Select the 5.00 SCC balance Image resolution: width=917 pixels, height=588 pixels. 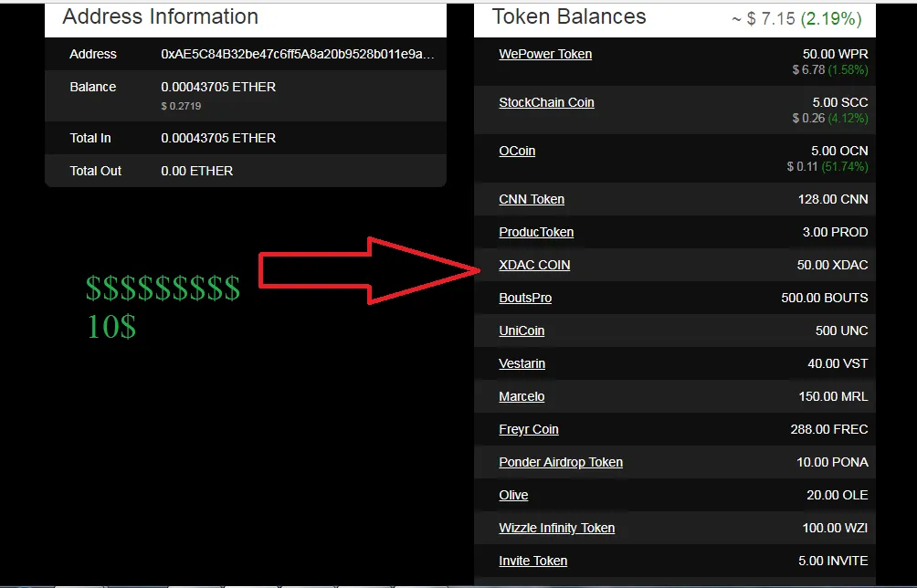(x=839, y=102)
